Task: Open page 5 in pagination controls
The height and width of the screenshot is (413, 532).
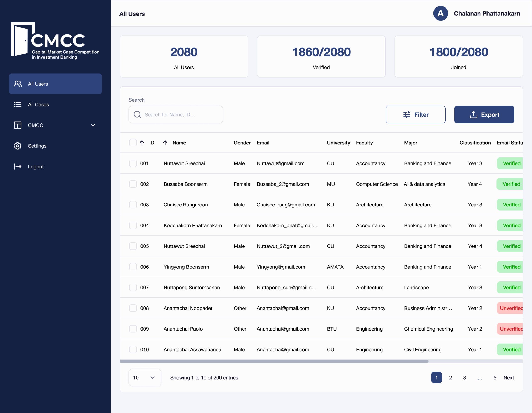Action: pyautogui.click(x=495, y=378)
